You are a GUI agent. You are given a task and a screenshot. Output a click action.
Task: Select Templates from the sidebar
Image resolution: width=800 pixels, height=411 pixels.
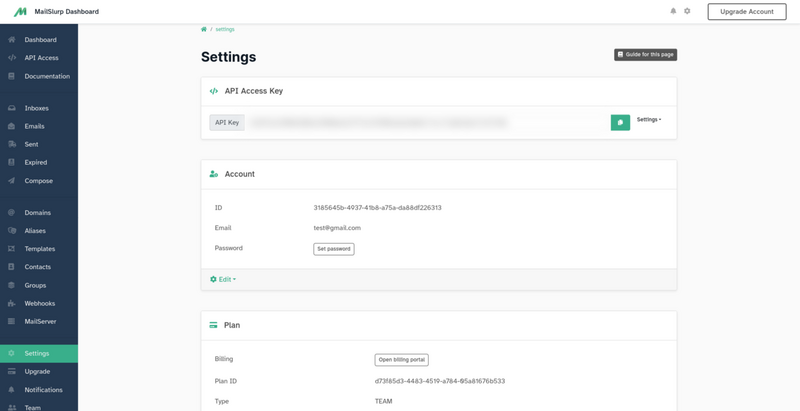click(40, 249)
